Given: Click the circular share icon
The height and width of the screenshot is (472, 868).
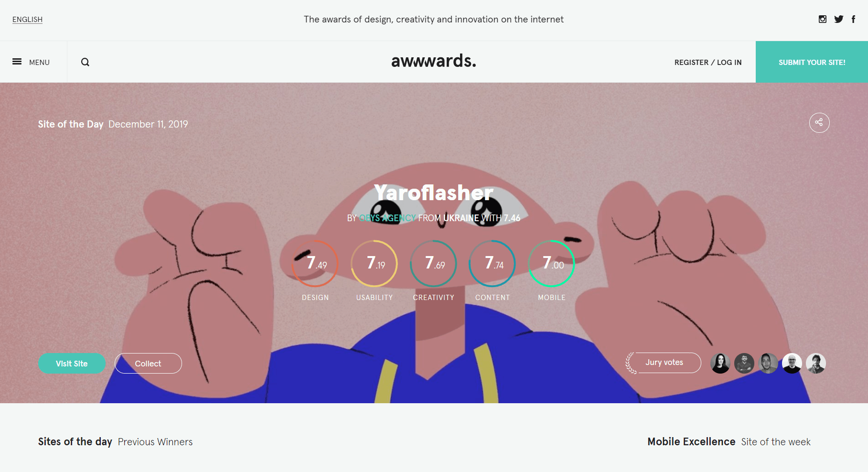Looking at the screenshot, I should pyautogui.click(x=819, y=122).
